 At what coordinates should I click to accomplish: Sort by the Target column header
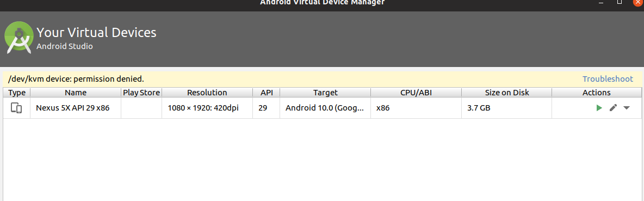(x=325, y=93)
